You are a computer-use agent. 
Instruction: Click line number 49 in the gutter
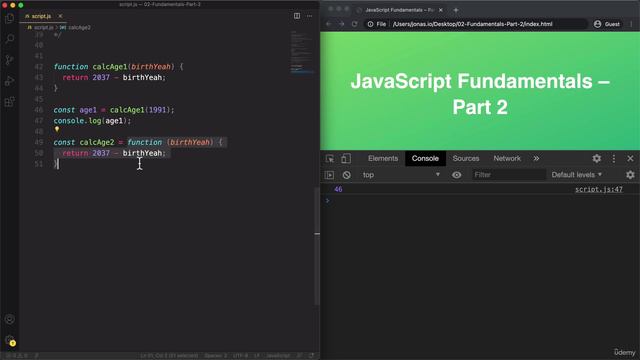39,142
